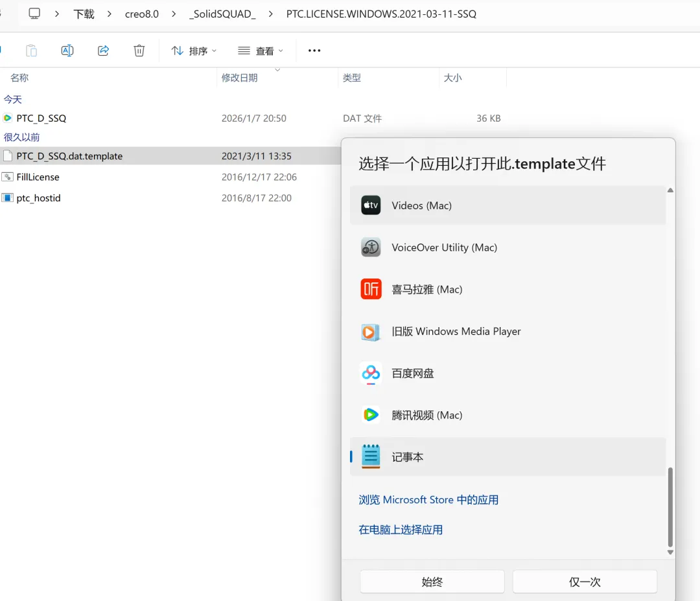This screenshot has height=601, width=700.
Task: Click the 始终 always button
Action: pyautogui.click(x=432, y=582)
